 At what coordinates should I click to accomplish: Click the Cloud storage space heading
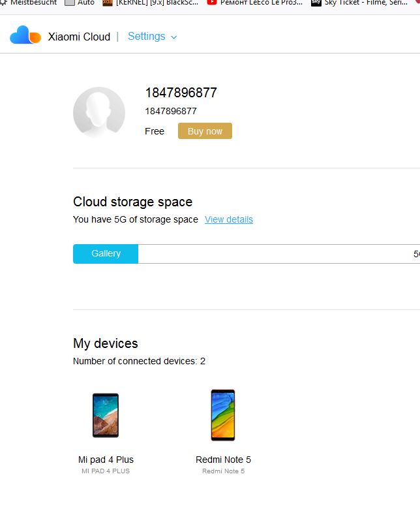[x=133, y=202]
